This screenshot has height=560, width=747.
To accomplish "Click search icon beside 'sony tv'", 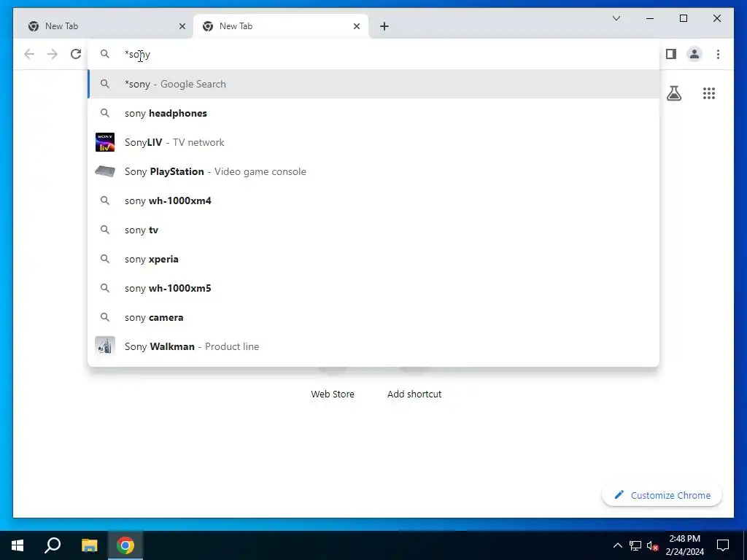I will [x=105, y=230].
